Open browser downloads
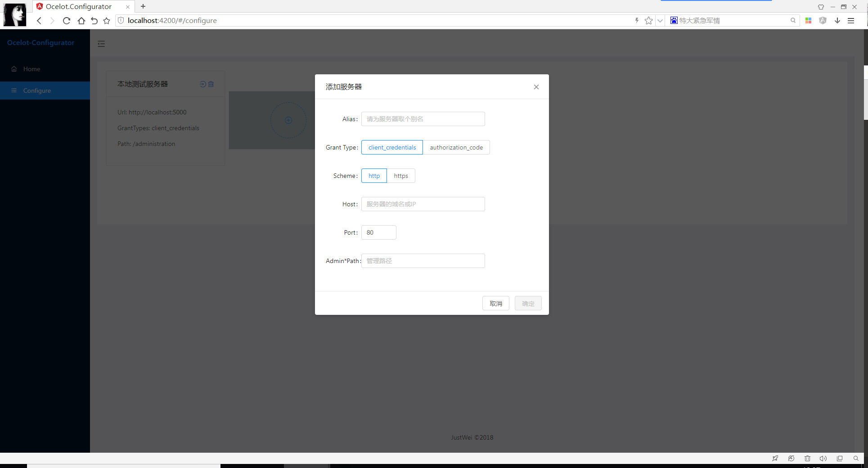 pos(837,21)
